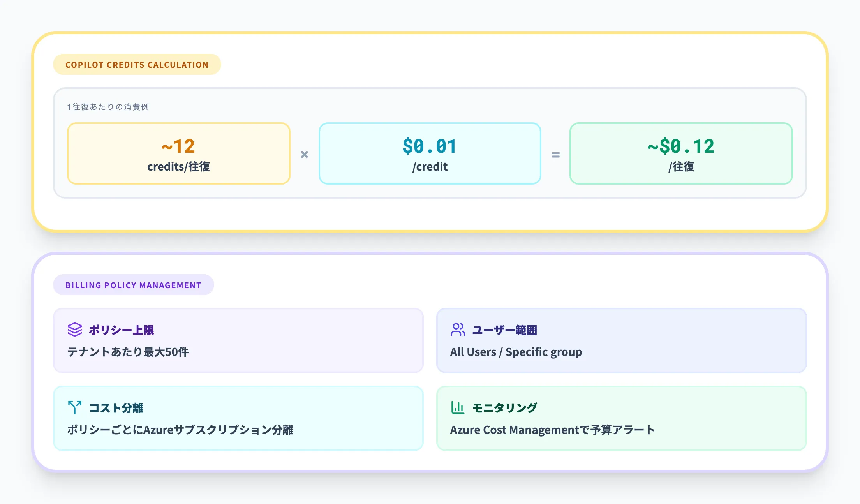Select the BILLING POLICY MANAGEMENT badge
860x504 pixels.
pyautogui.click(x=134, y=285)
